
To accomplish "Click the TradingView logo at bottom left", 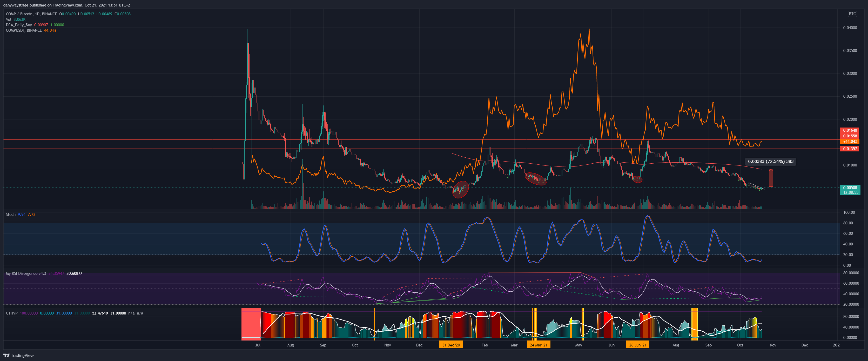I will [x=18, y=355].
